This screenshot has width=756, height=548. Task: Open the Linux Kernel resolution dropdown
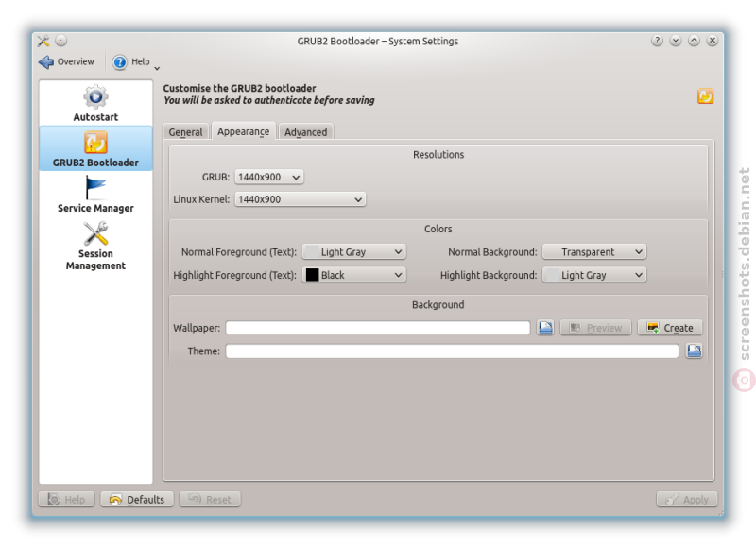300,199
